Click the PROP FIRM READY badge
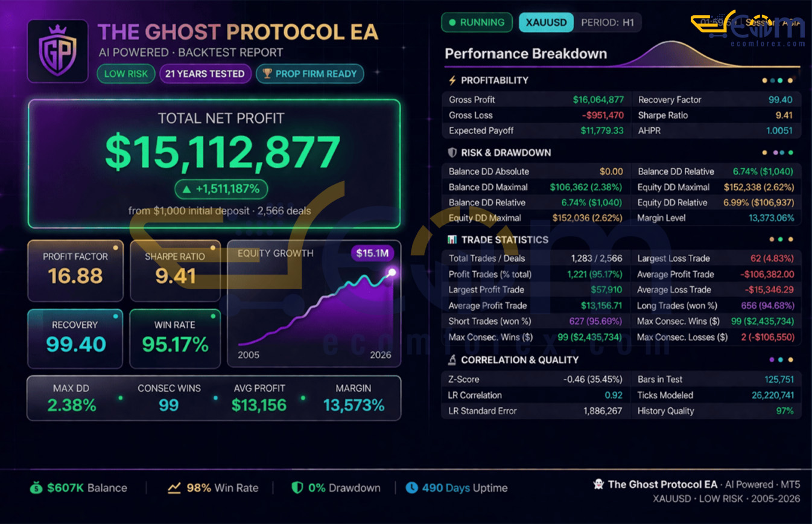 309,74
